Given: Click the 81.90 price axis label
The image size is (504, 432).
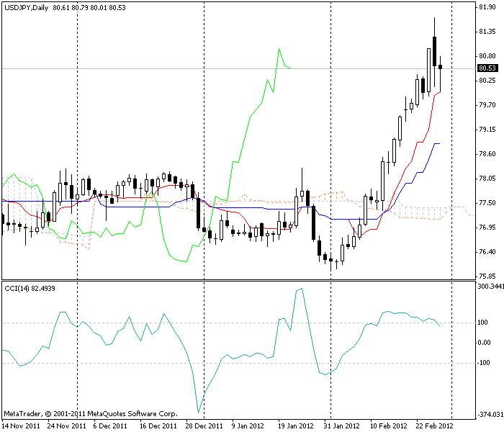Looking at the screenshot, I should coord(487,7).
